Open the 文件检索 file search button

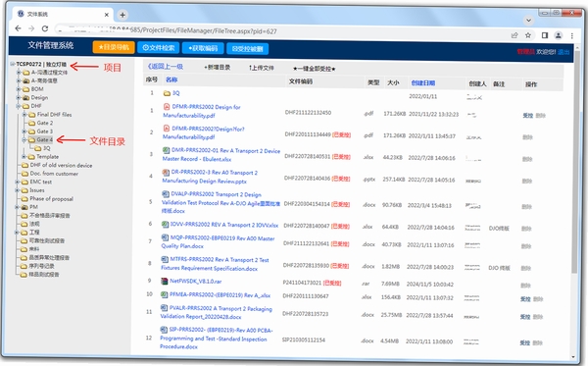158,48
